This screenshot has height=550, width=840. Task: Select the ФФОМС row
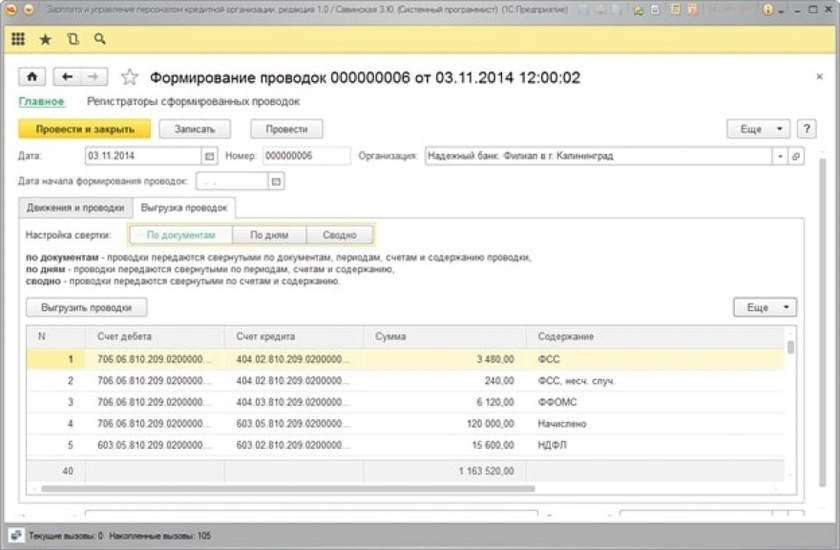pyautogui.click(x=405, y=402)
